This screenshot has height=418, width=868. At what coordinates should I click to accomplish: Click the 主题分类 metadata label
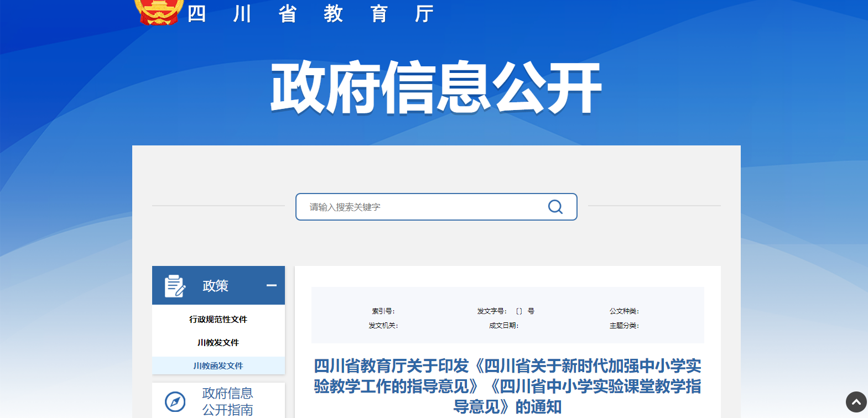tap(624, 326)
